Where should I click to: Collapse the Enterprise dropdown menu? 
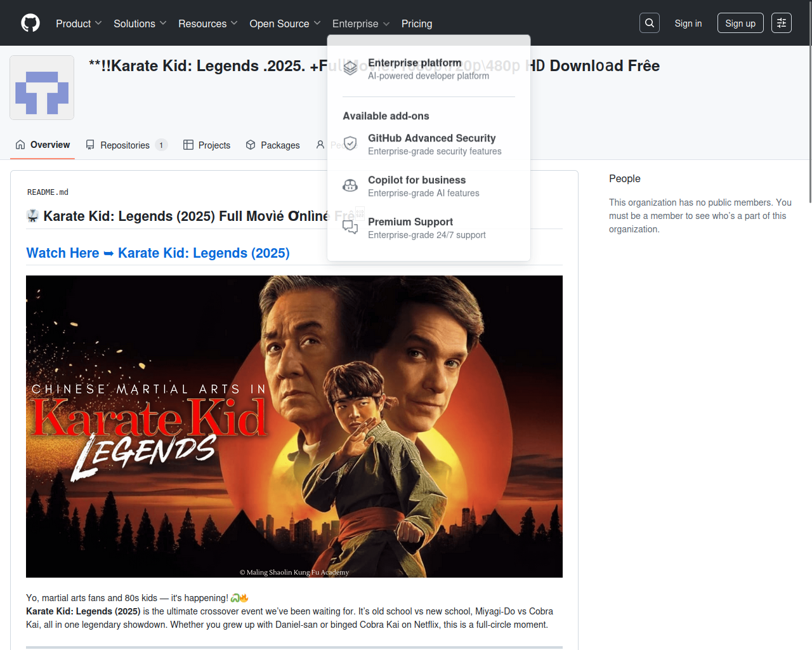click(360, 23)
